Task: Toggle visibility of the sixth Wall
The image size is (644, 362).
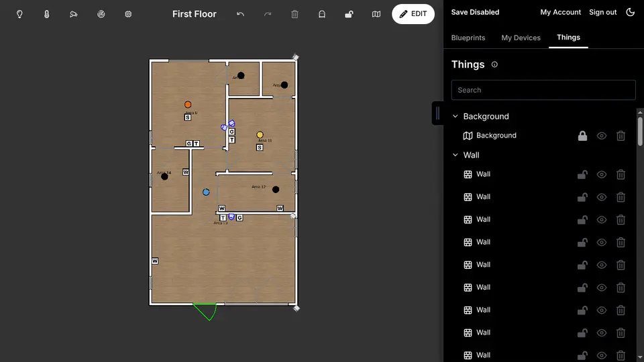Action: pyautogui.click(x=601, y=288)
